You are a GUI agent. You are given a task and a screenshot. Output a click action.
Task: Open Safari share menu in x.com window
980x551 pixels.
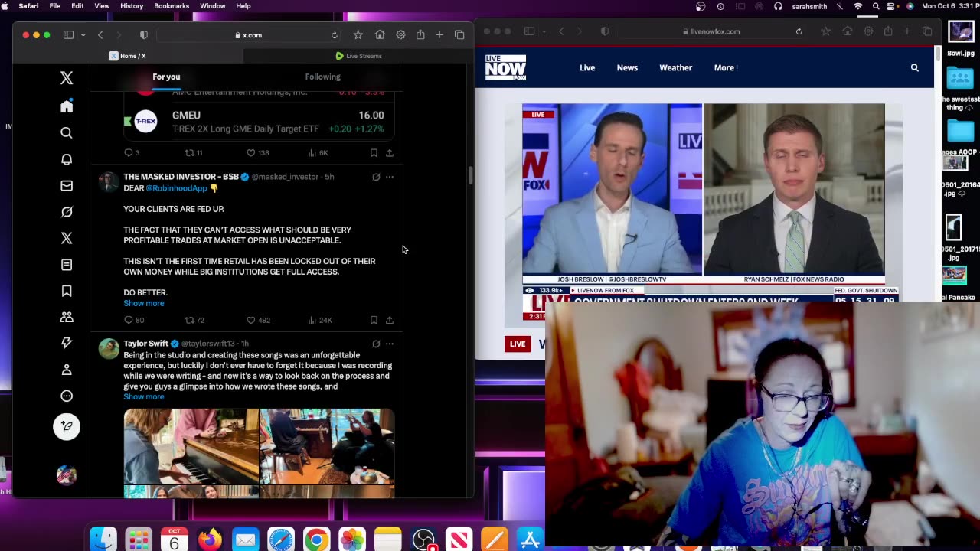point(420,35)
